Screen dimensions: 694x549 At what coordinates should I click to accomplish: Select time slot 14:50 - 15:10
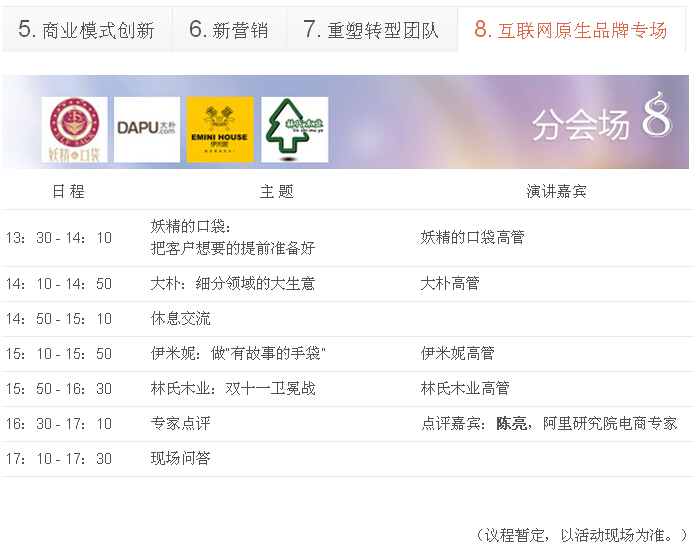click(x=59, y=319)
